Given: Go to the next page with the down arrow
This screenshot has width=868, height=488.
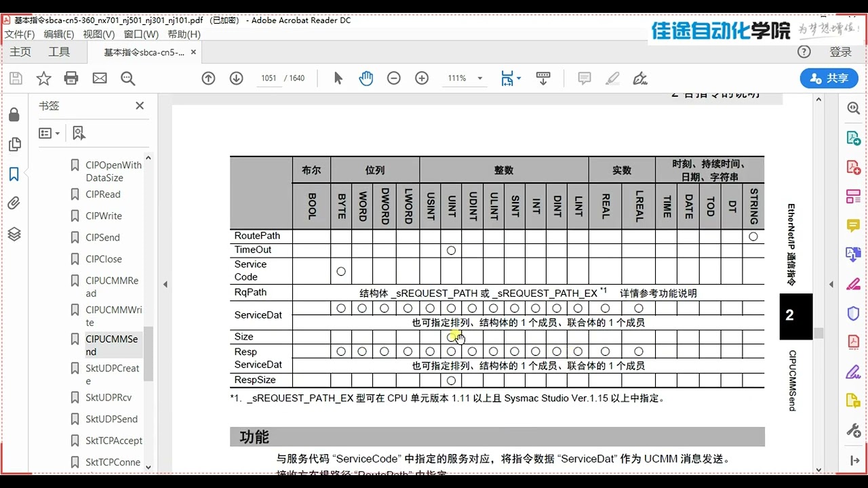Looking at the screenshot, I should tap(236, 79).
